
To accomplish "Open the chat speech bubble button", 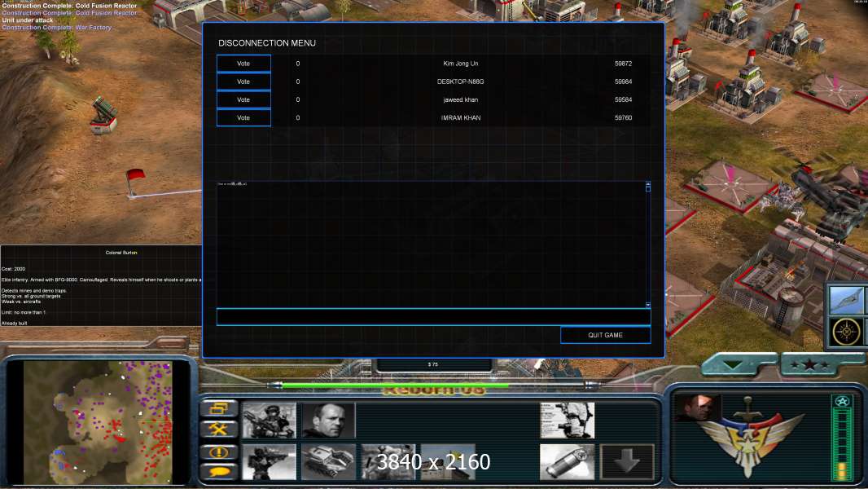I will coord(219,472).
